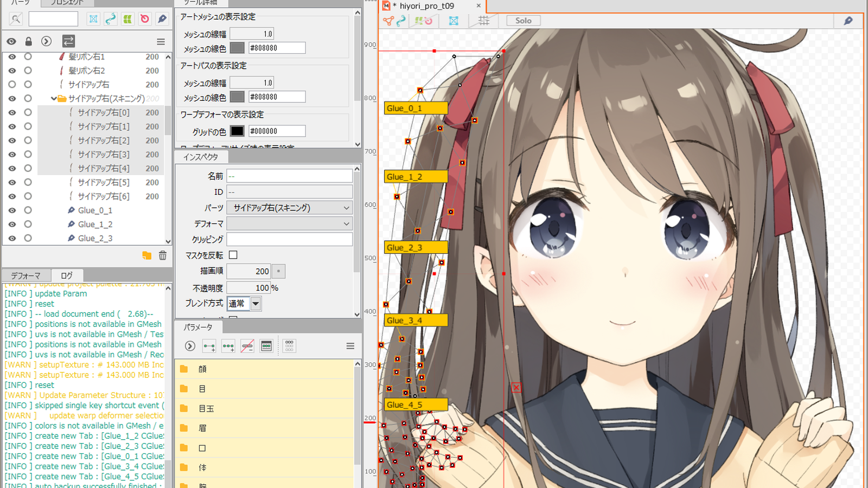Create new part folder icon
The height and width of the screenshot is (488, 868).
[x=146, y=255]
